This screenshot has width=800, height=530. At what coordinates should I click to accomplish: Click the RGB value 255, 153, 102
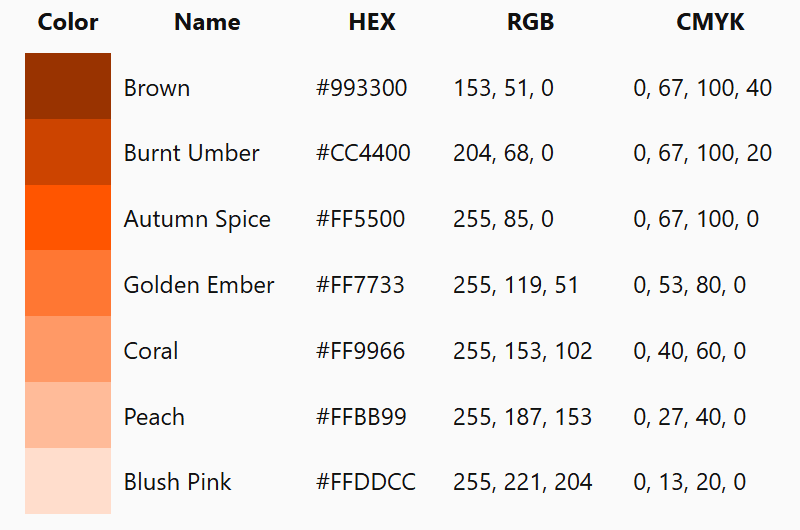[x=522, y=350]
